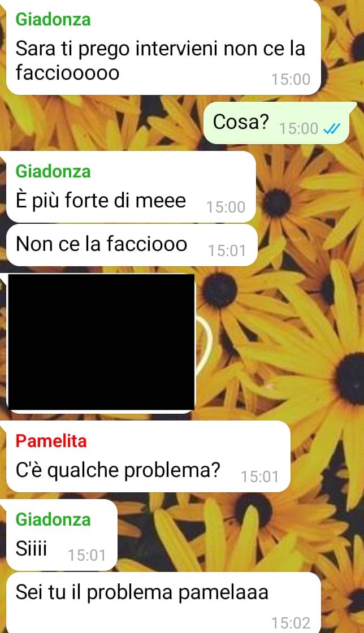Open Giadonza's name above the 'Sara ti prego' message
This screenshot has height=633, width=364.
click(x=53, y=19)
